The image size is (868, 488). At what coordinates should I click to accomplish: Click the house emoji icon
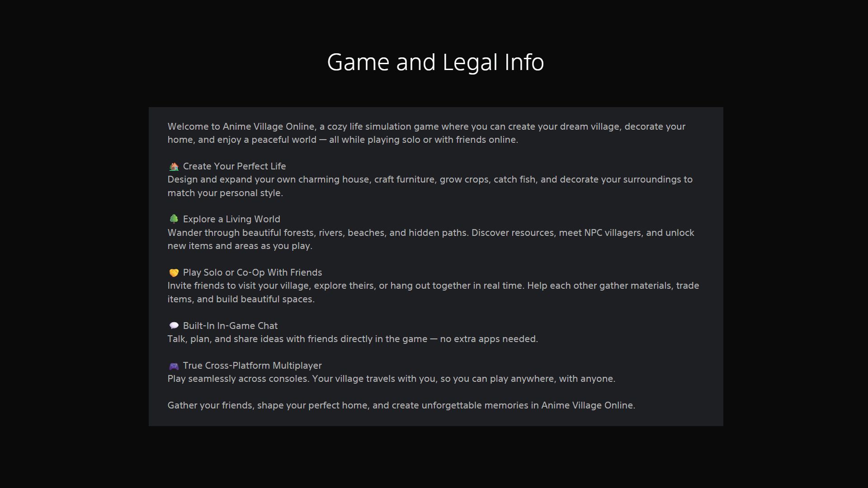[x=174, y=167]
